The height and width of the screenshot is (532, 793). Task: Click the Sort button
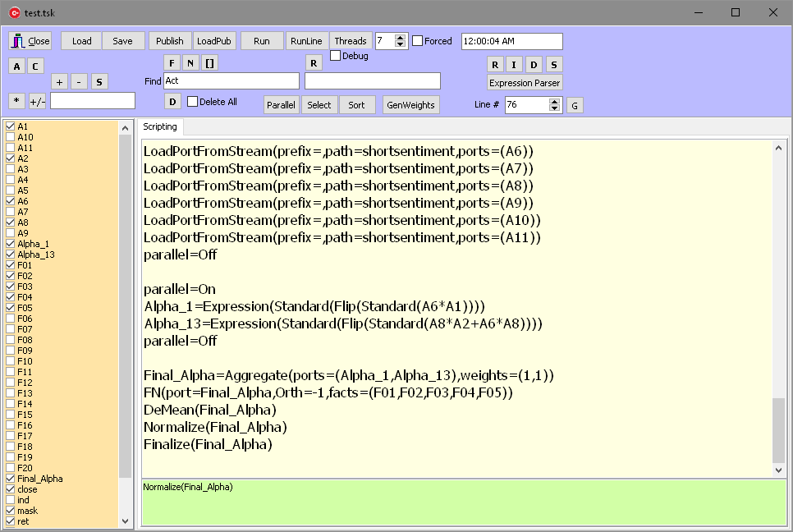pos(356,105)
